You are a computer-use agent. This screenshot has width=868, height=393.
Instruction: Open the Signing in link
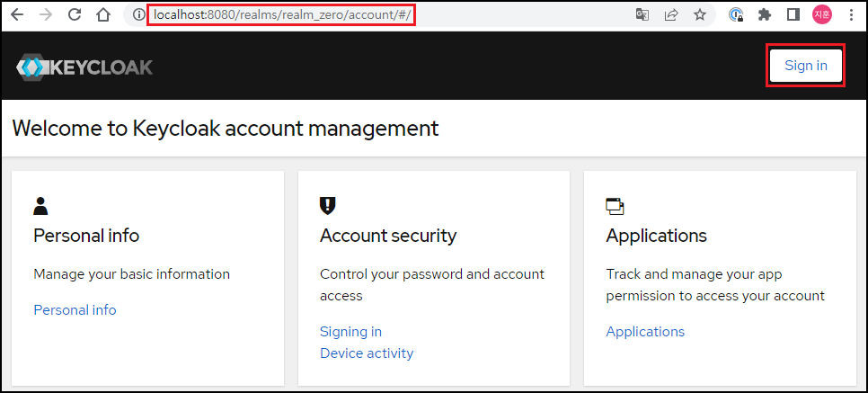pyautogui.click(x=351, y=332)
